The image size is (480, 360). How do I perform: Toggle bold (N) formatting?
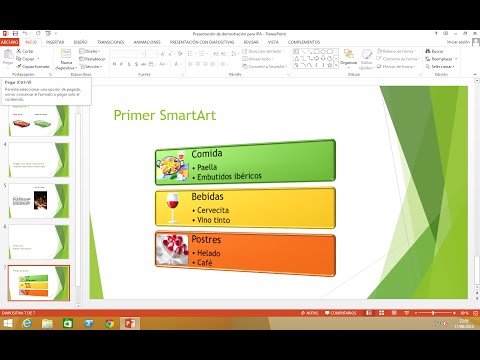pos(114,64)
